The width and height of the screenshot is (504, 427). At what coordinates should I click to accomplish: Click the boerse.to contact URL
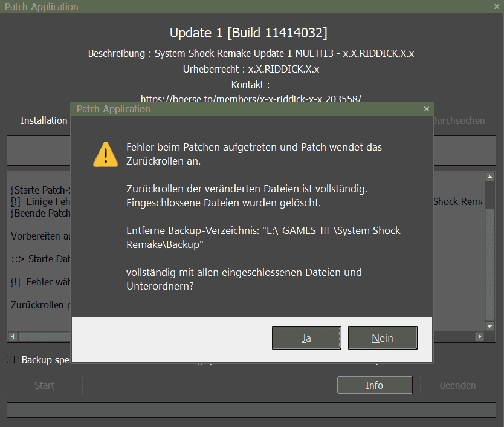click(x=251, y=99)
